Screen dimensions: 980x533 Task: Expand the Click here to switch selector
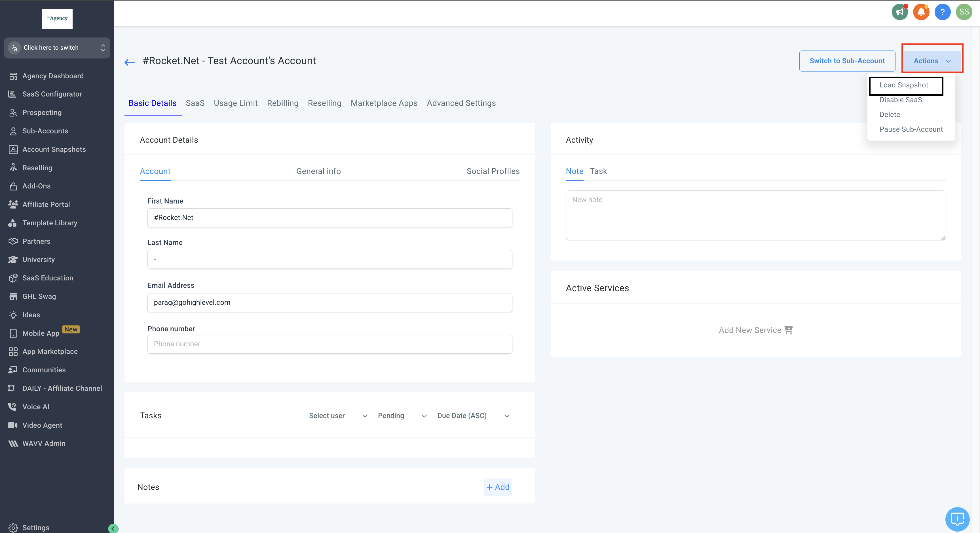tap(57, 48)
